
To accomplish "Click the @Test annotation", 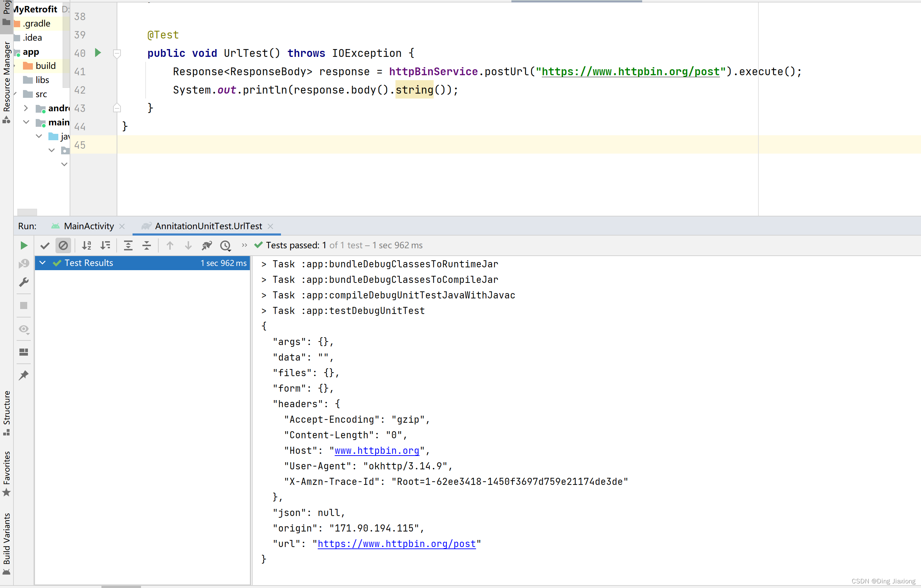I will [x=163, y=35].
